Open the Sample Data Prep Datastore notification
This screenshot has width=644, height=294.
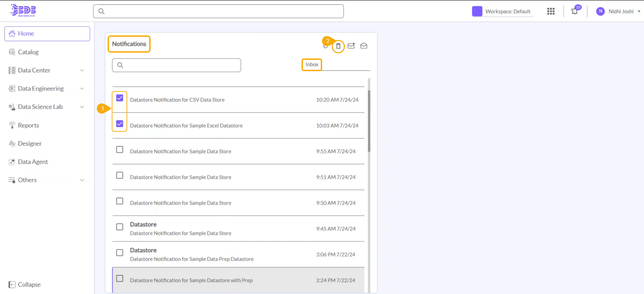[192, 255]
